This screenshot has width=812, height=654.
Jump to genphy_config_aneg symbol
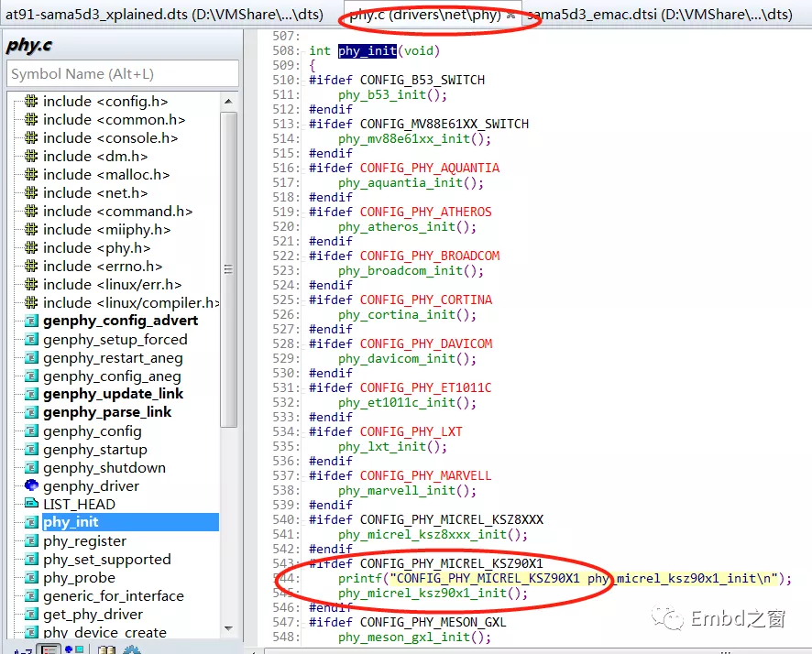click(112, 376)
